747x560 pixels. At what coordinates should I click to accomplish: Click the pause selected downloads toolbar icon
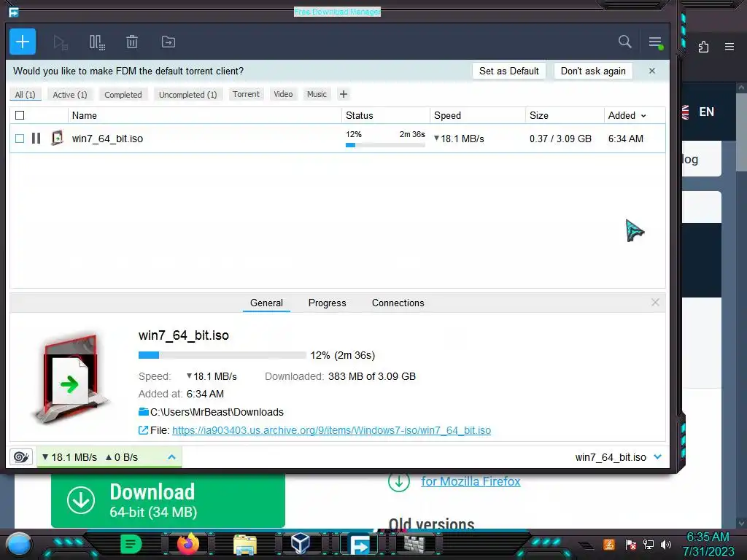click(x=97, y=42)
